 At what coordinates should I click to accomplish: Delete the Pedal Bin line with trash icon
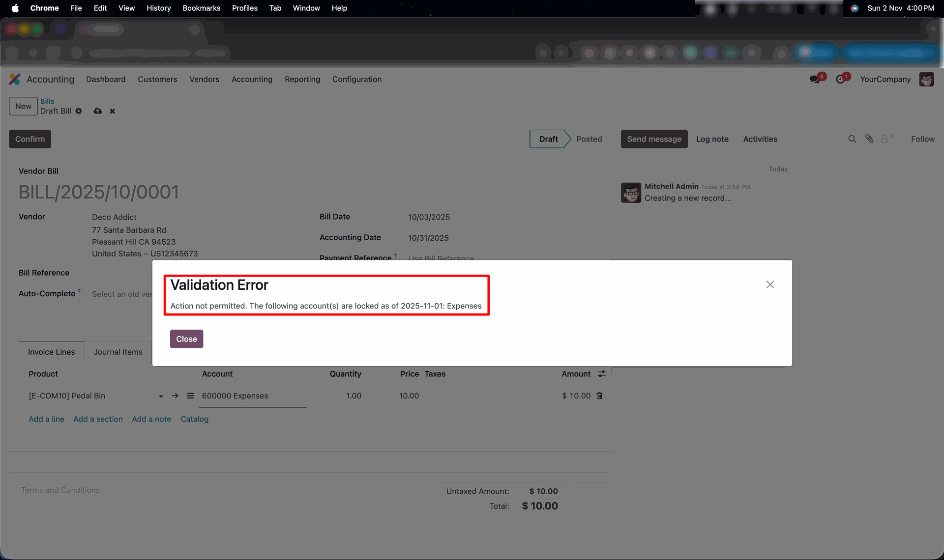[599, 396]
